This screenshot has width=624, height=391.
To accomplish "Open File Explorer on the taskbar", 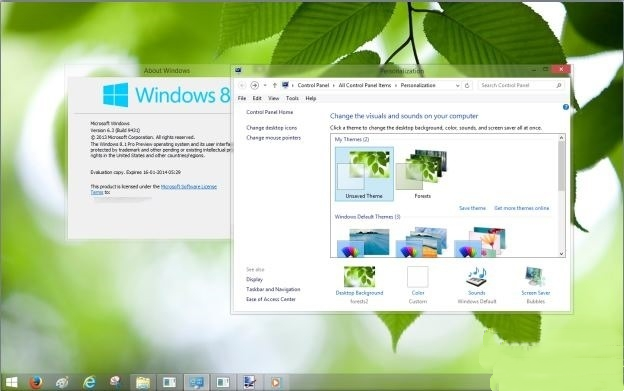I will (142, 382).
